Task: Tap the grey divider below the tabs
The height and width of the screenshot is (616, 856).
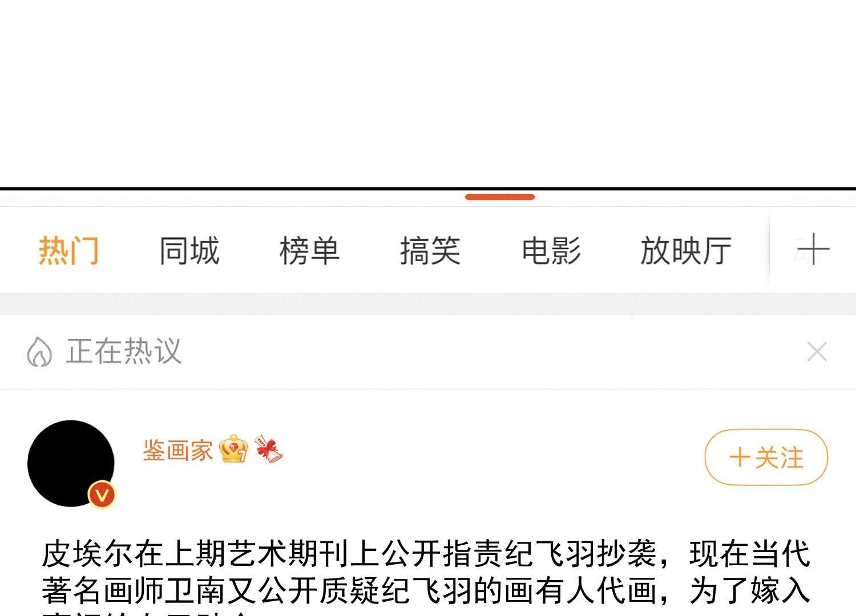Action: pos(428,303)
